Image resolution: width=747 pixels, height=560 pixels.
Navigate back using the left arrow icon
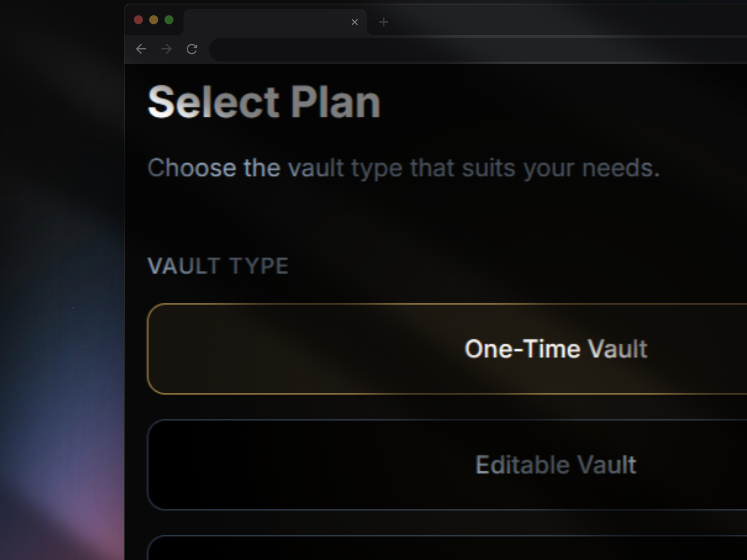coord(141,49)
